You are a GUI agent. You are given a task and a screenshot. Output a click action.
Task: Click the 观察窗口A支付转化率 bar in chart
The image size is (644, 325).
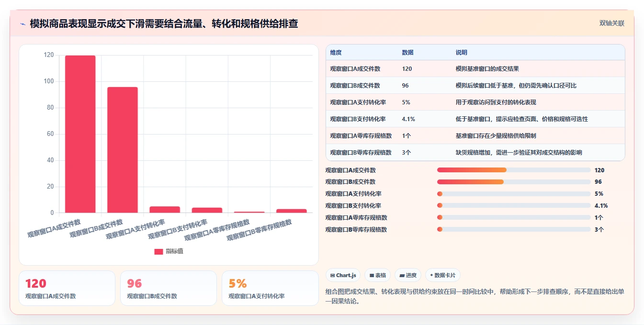click(x=165, y=210)
